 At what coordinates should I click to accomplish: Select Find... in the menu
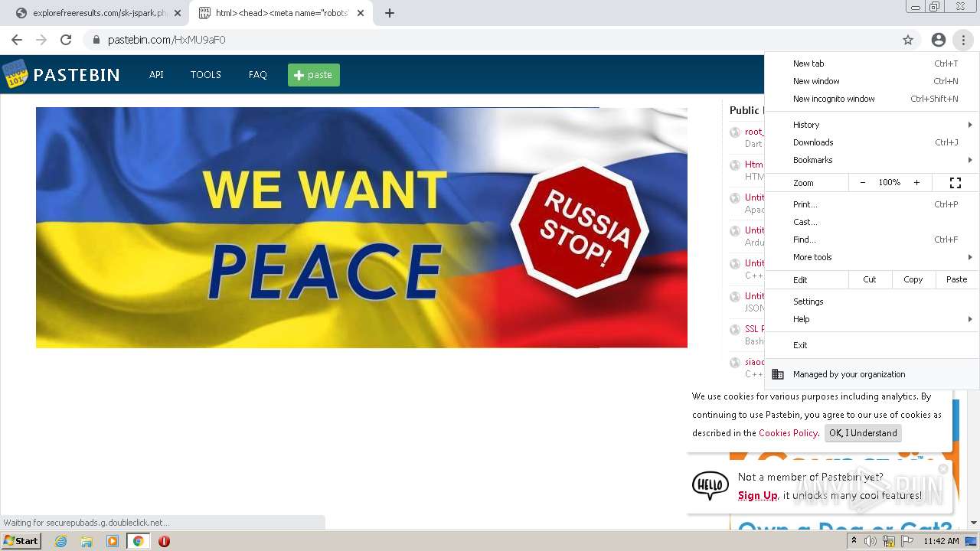click(872, 240)
